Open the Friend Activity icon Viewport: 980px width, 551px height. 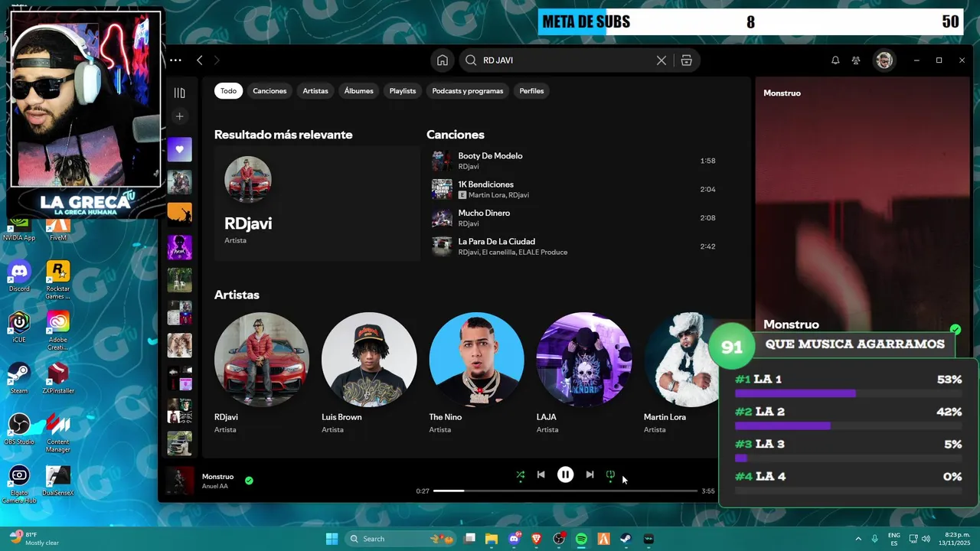click(x=856, y=60)
